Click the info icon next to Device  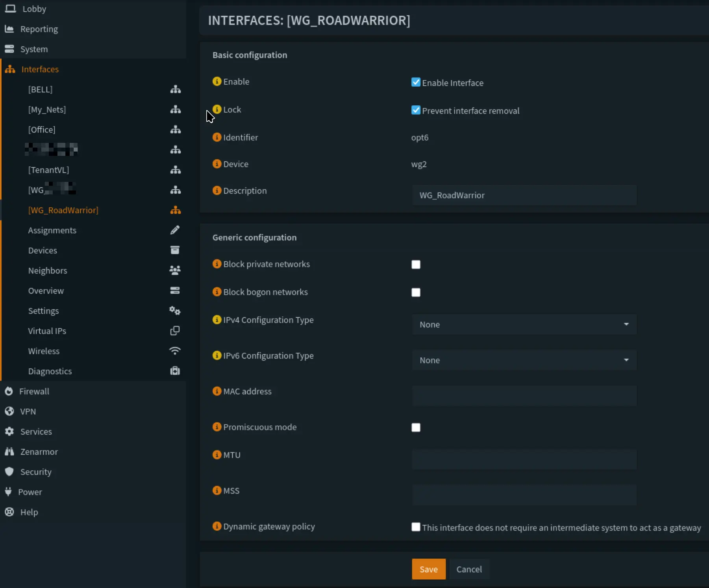(217, 164)
